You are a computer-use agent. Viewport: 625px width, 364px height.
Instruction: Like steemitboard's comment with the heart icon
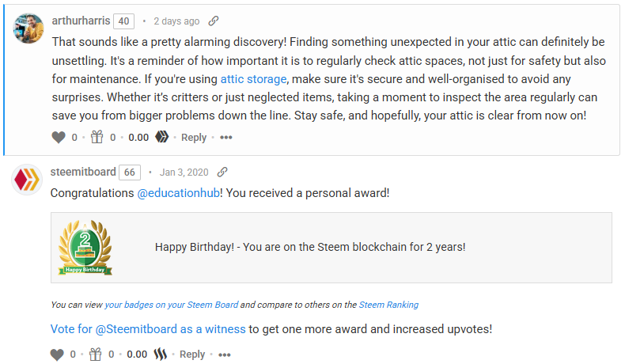coord(57,355)
